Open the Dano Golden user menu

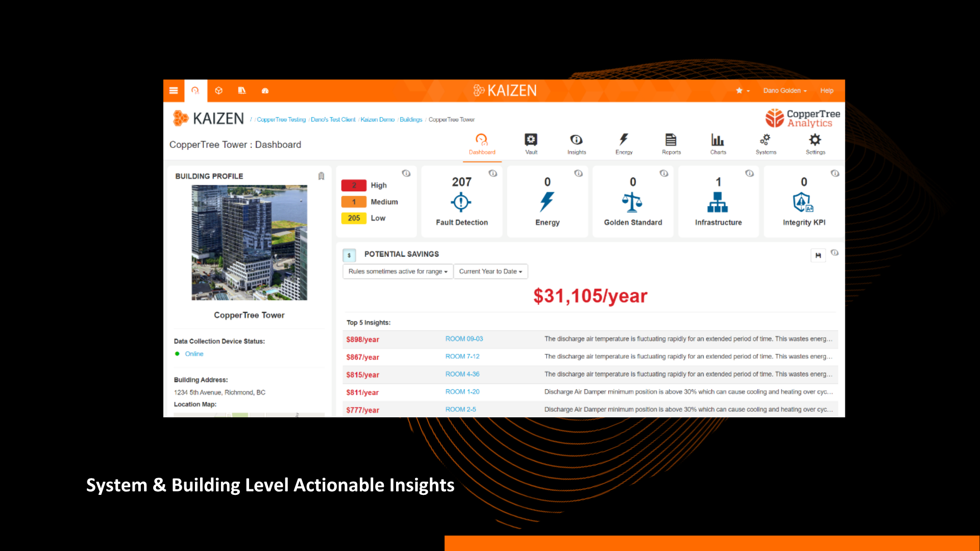point(785,91)
